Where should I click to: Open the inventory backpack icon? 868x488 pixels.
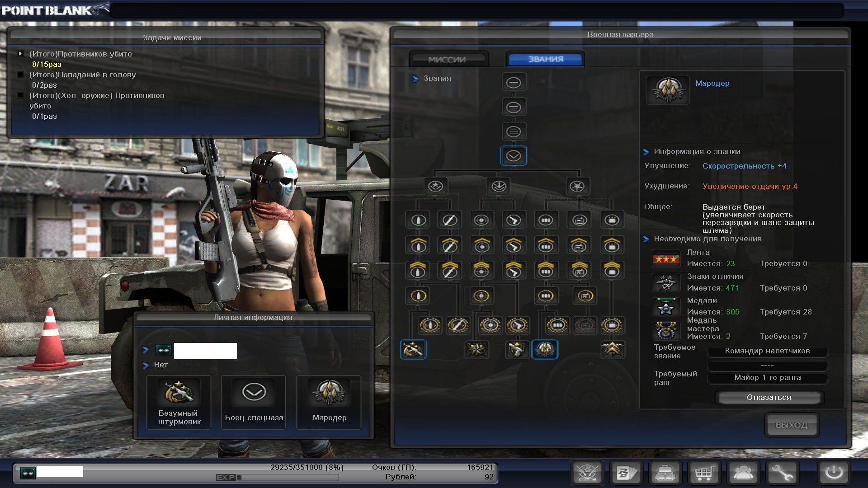pos(665,473)
